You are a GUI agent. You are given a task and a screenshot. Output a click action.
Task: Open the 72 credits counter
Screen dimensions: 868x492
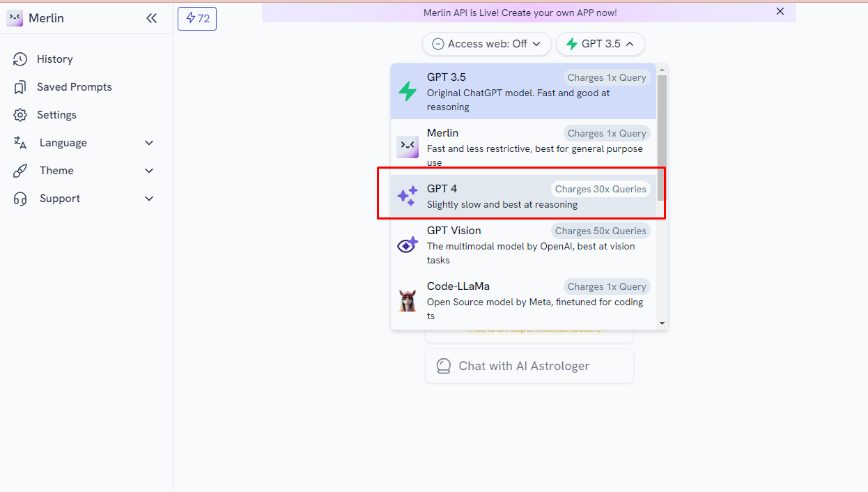[x=197, y=19]
